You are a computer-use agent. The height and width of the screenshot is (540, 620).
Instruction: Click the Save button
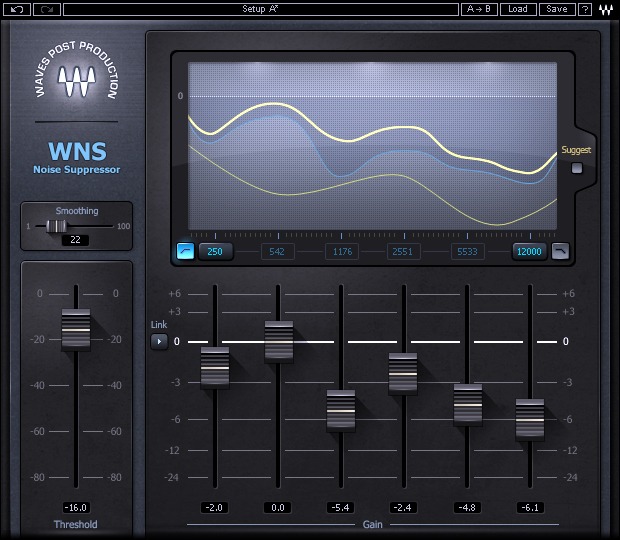[x=557, y=9]
